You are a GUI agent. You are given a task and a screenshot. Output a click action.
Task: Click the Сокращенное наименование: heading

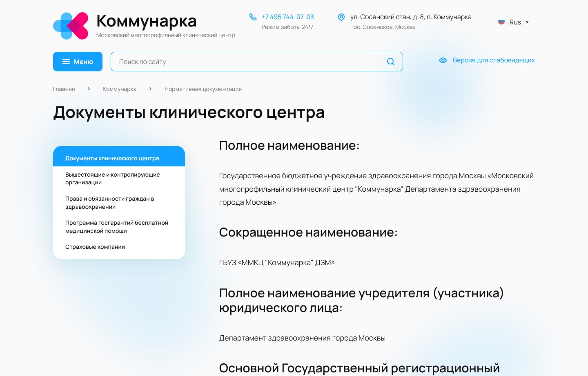pyautogui.click(x=308, y=232)
